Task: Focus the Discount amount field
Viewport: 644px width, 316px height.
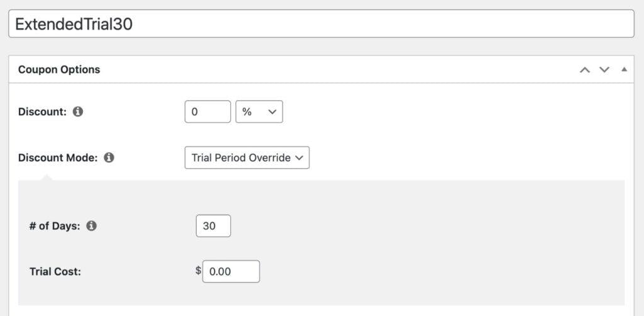Action: tap(208, 112)
